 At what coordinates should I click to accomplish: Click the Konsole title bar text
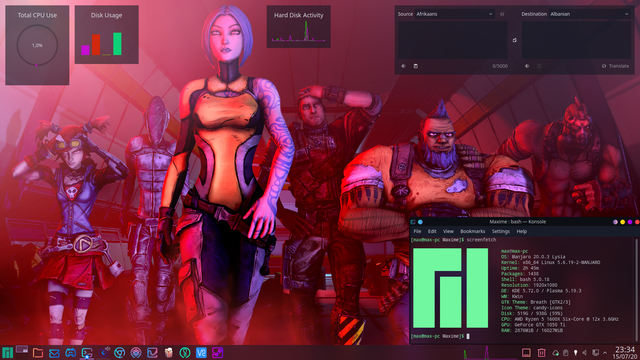[518, 222]
